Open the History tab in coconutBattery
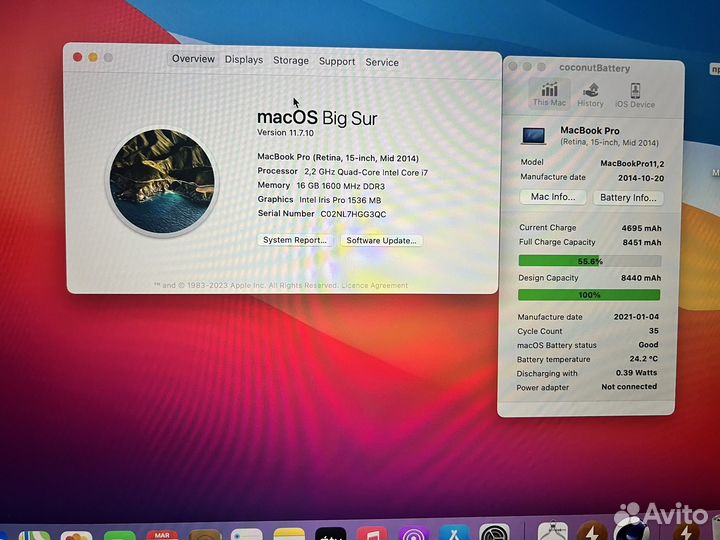 click(x=591, y=95)
